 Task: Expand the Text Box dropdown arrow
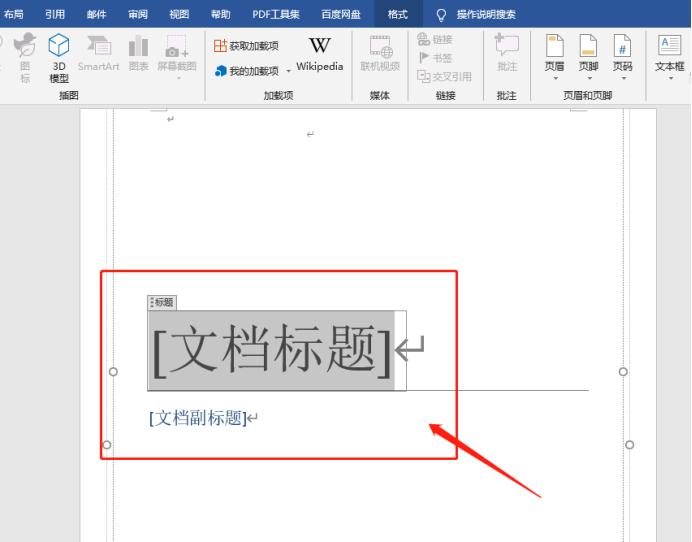[671, 79]
